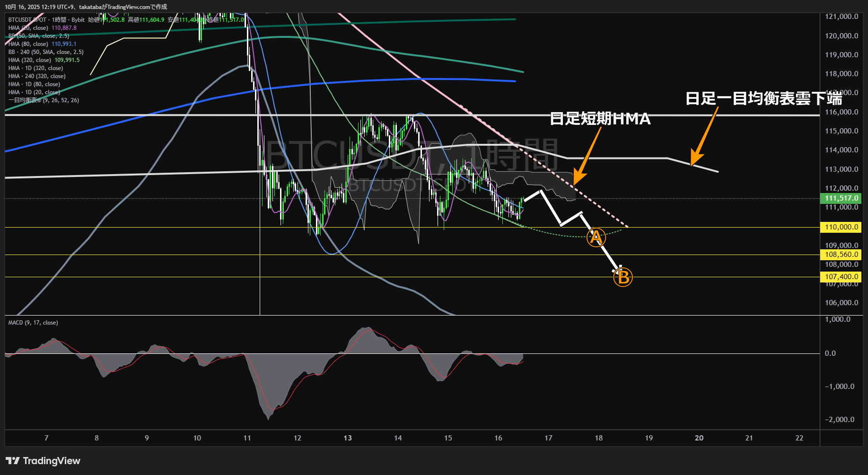Screen dimensions: 868x475
Task: Click date 13 on the time axis
Action: coord(348,438)
